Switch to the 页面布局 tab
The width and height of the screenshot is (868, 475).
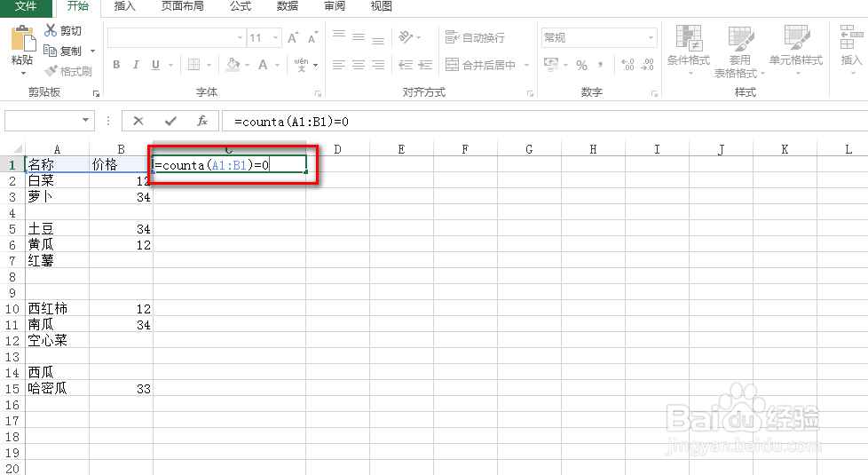(183, 6)
